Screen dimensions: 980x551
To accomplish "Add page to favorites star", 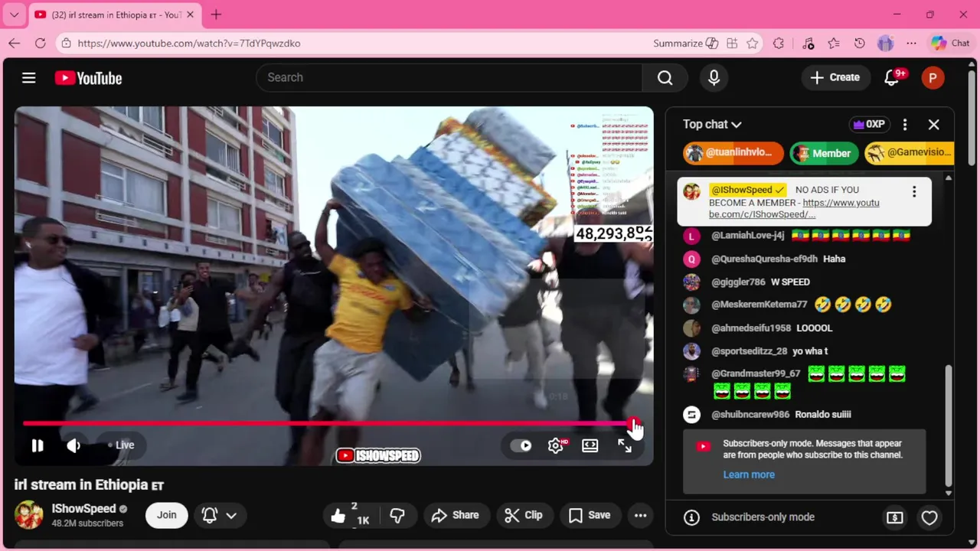I will coord(753,44).
